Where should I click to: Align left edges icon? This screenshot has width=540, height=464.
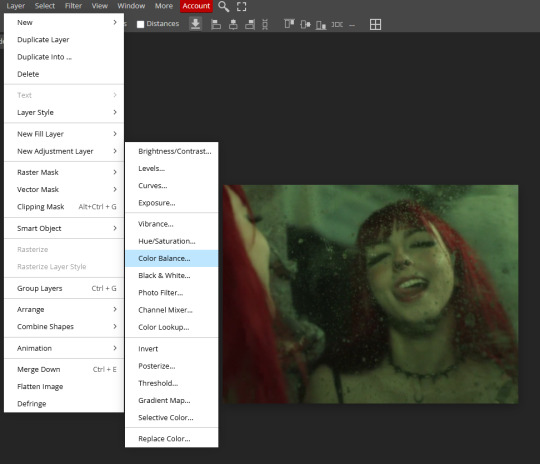pyautogui.click(x=216, y=24)
